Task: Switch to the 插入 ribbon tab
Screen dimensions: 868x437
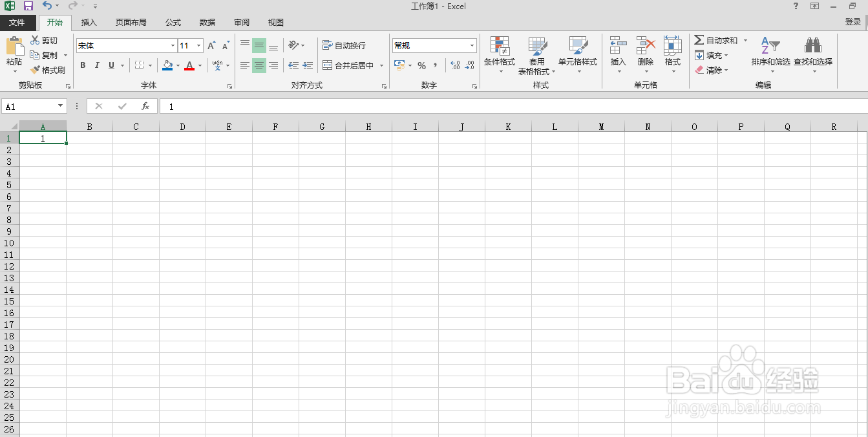Action: (89, 22)
